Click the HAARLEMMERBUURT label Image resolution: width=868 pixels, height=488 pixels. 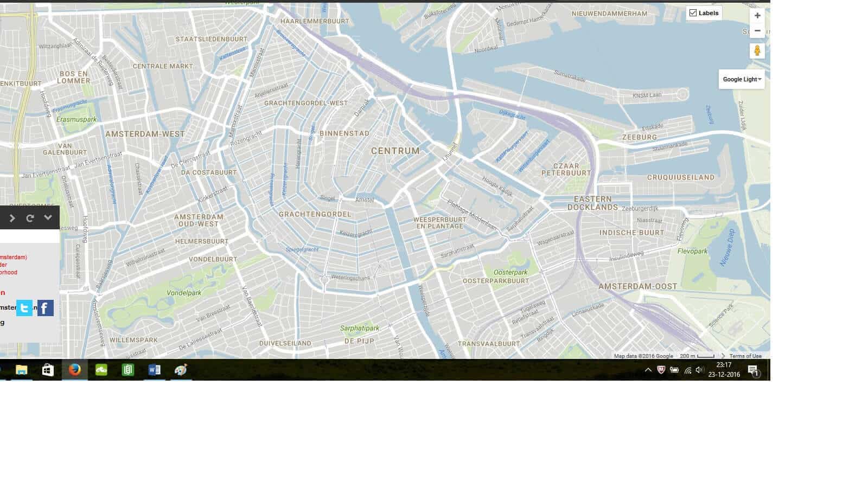315,21
